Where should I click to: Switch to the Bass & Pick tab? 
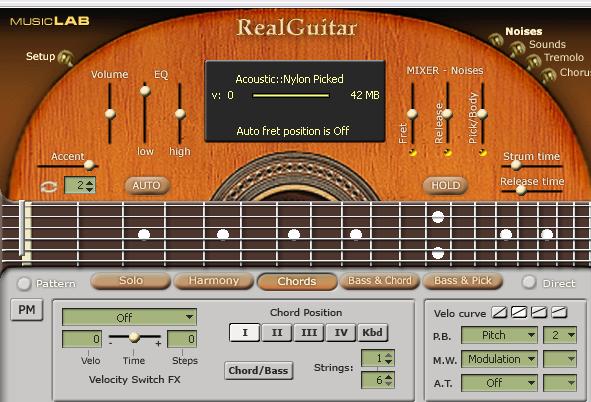tap(463, 281)
